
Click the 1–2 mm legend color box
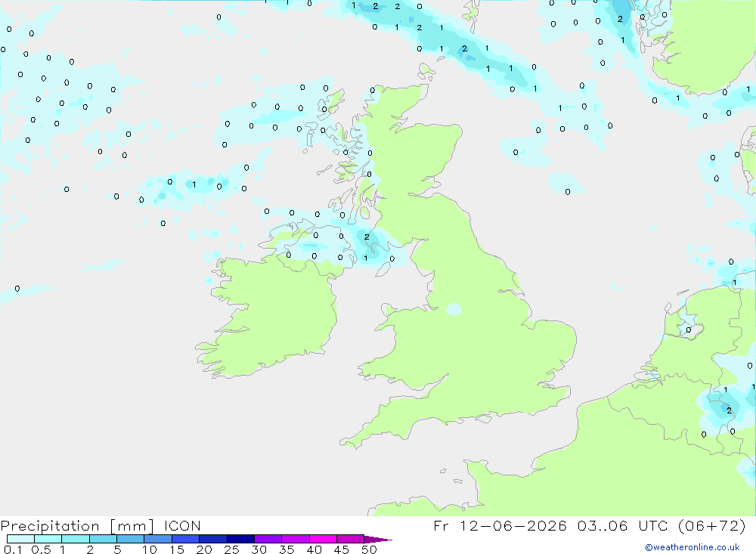(x=76, y=539)
